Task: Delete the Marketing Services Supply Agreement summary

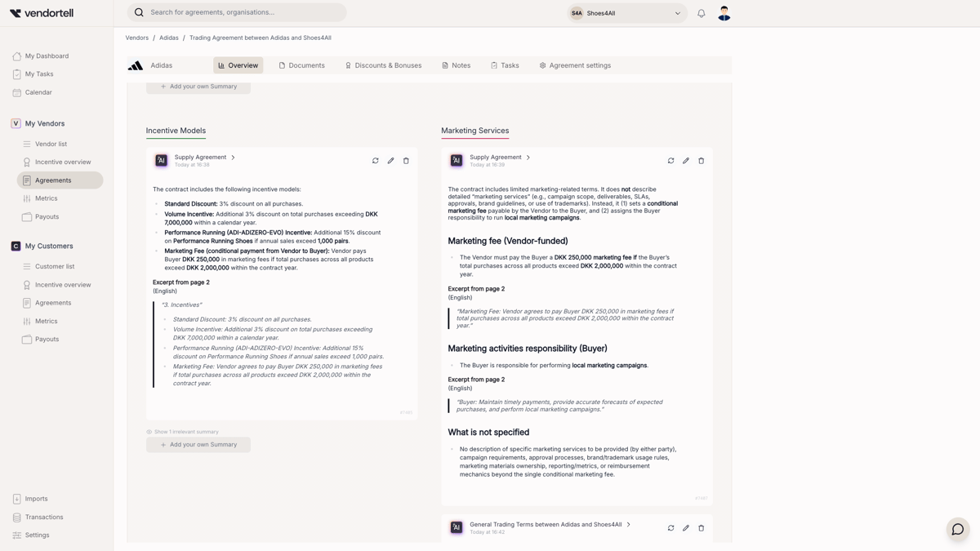Action: [x=701, y=161]
